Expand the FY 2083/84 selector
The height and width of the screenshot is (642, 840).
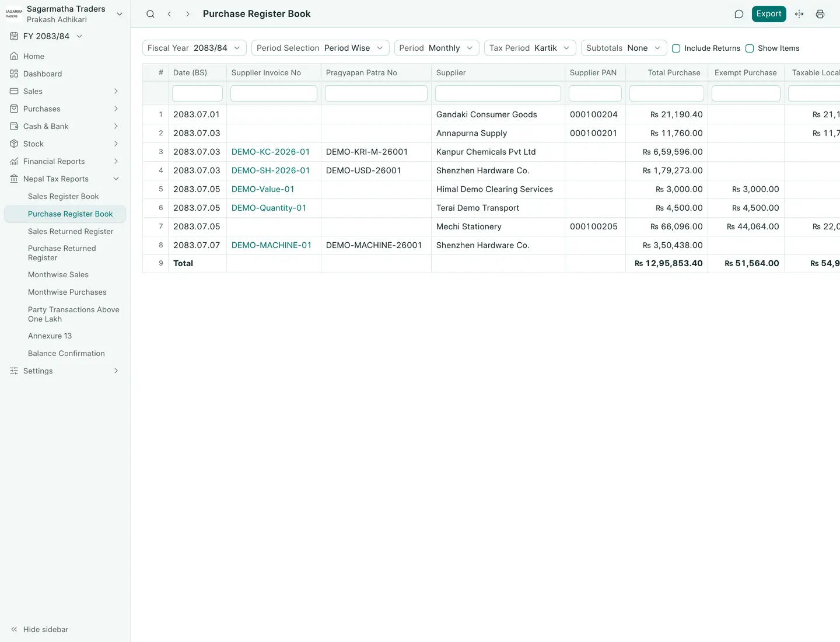coord(79,36)
